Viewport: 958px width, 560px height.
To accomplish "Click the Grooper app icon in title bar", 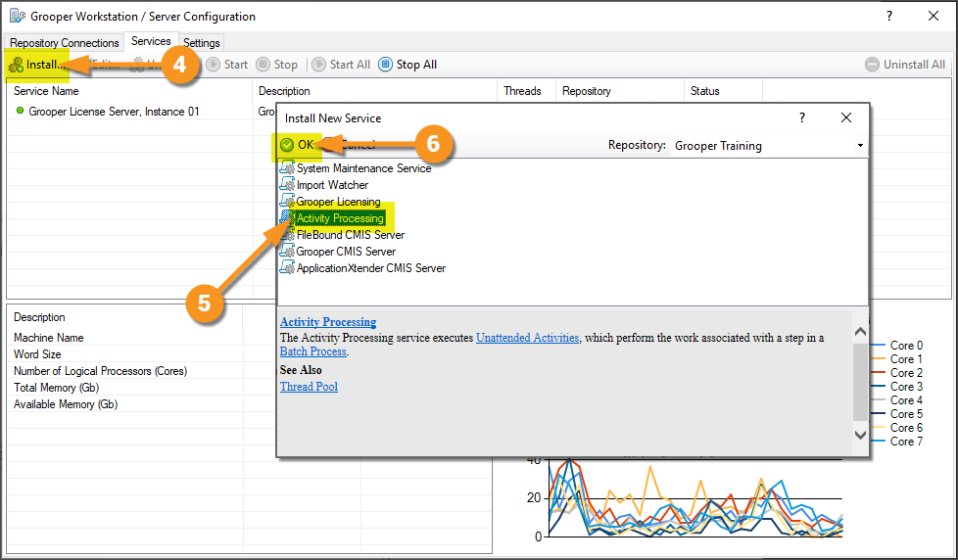I will pyautogui.click(x=17, y=16).
